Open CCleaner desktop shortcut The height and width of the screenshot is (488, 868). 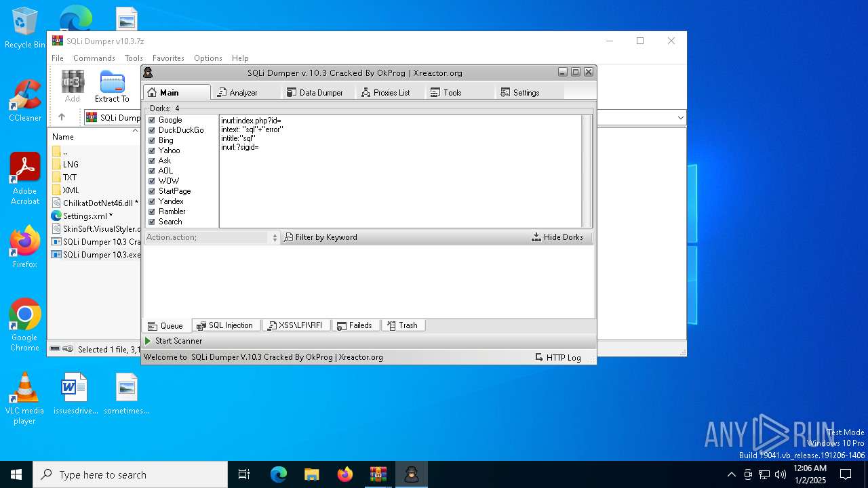24,101
